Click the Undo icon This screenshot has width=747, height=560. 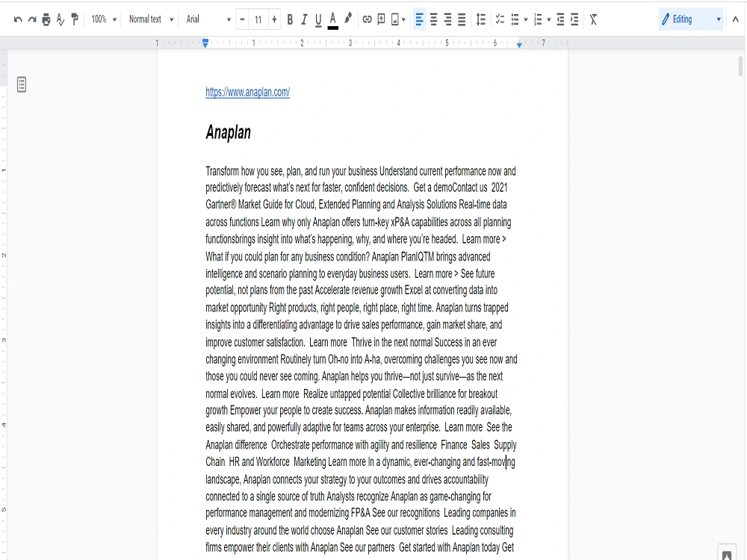tap(18, 19)
